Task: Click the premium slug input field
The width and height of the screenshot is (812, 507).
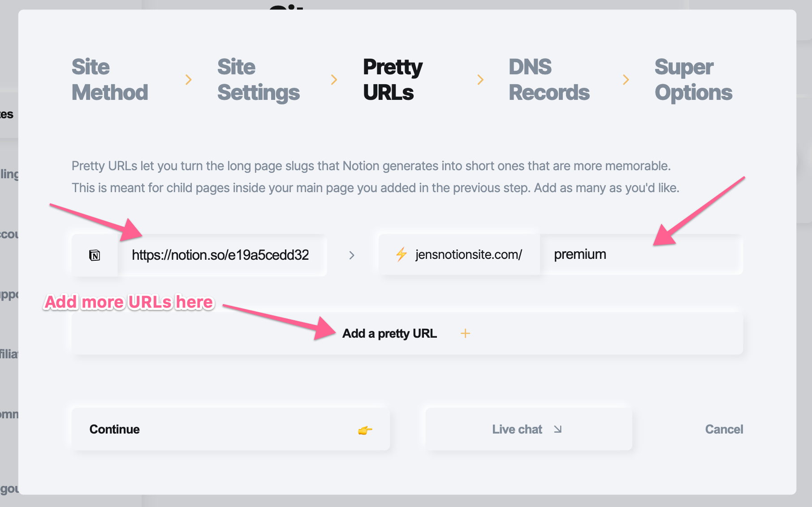Action: pos(641,254)
